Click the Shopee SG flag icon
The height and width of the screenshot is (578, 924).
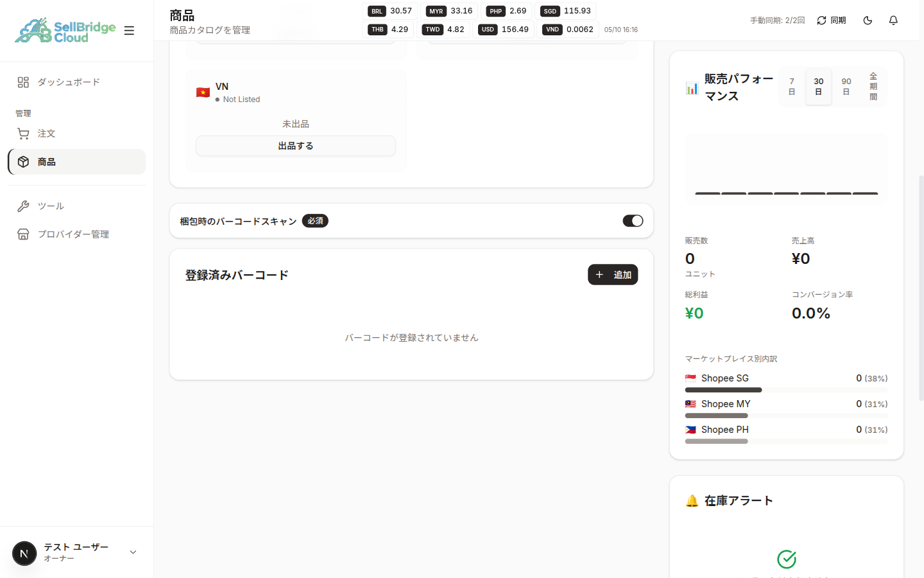pos(690,378)
